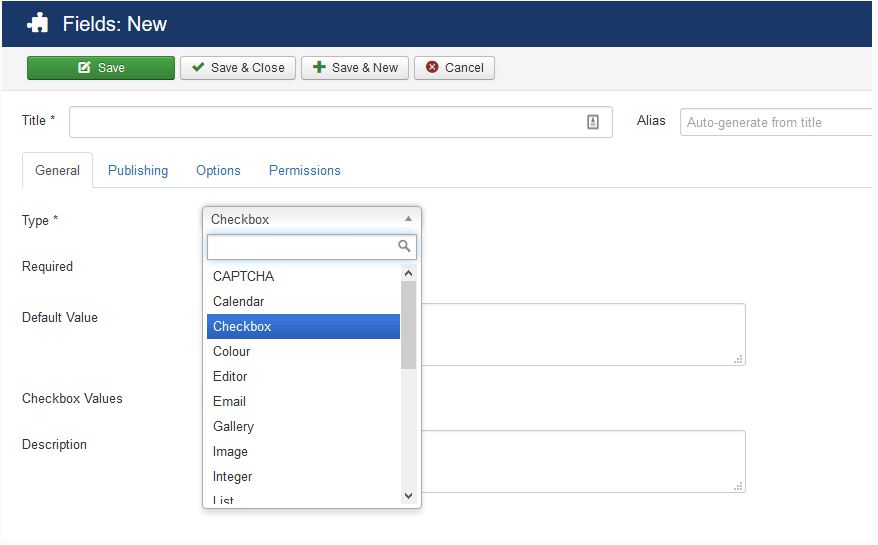This screenshot has width=878, height=545.
Task: Select CAPTCHA from Type list
Action: pos(303,276)
